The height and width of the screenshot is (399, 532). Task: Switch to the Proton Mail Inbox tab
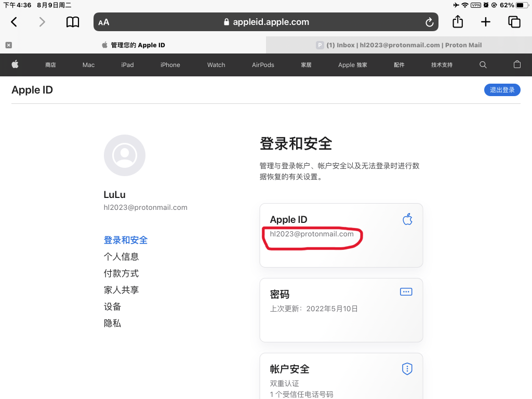(x=399, y=45)
